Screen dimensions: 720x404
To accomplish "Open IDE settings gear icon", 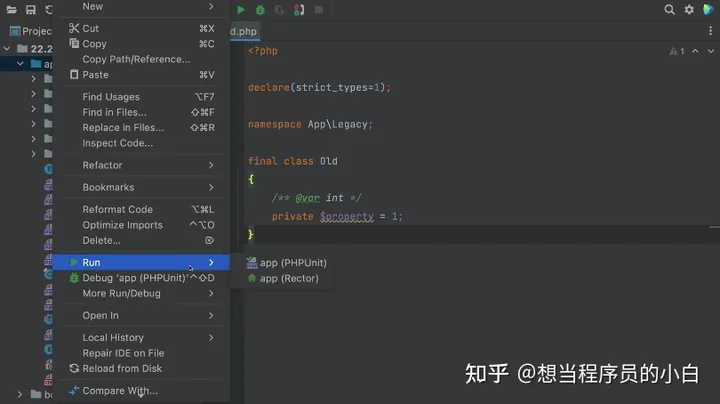I will [689, 10].
